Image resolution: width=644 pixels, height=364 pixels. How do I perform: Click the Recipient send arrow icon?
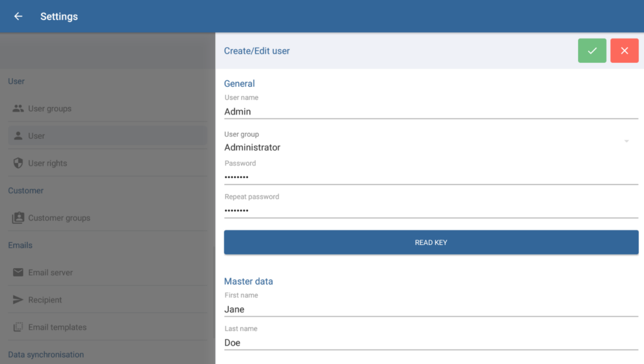click(x=18, y=300)
